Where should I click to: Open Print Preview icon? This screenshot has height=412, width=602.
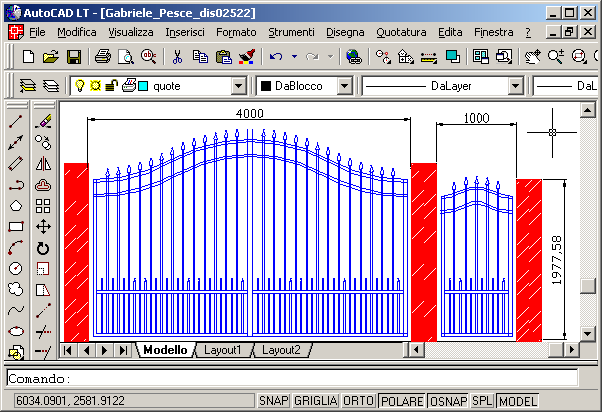tap(126, 57)
